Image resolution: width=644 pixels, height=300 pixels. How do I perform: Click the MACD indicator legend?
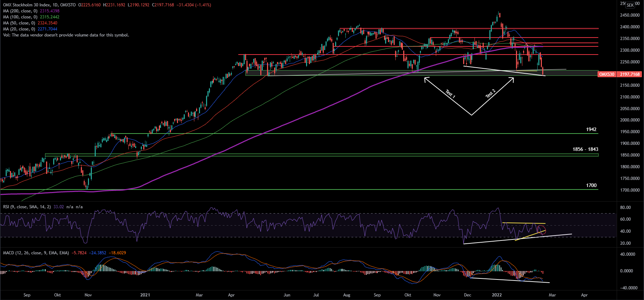click(x=35, y=253)
